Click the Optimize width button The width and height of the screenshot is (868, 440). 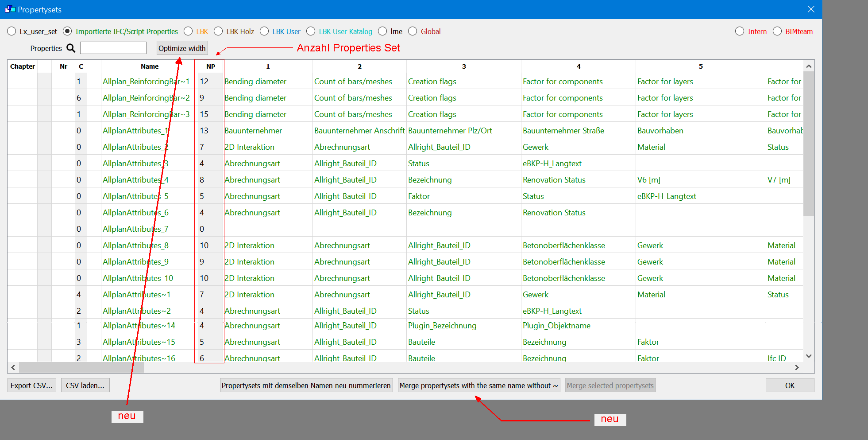pyautogui.click(x=182, y=48)
